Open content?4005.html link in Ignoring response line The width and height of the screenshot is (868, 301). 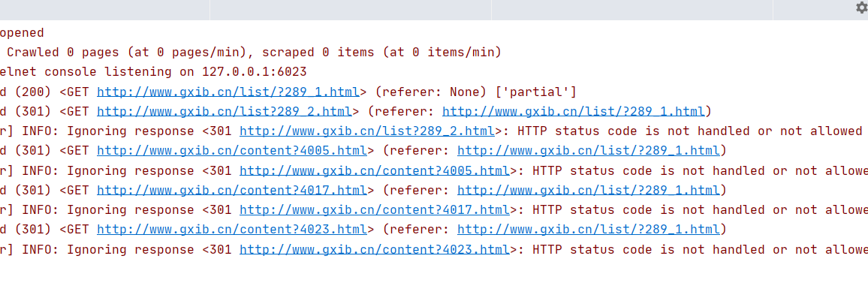pyautogui.click(x=375, y=170)
